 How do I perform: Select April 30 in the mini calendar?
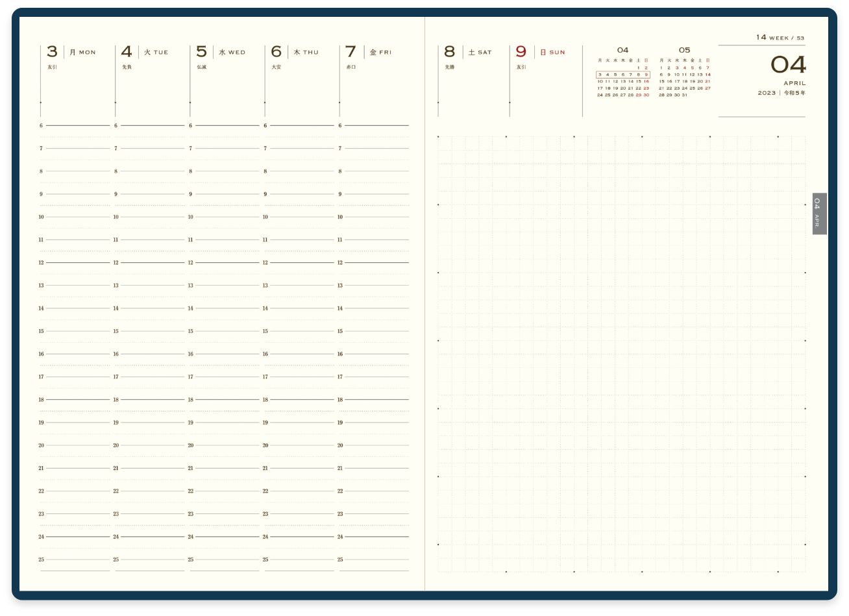(646, 95)
